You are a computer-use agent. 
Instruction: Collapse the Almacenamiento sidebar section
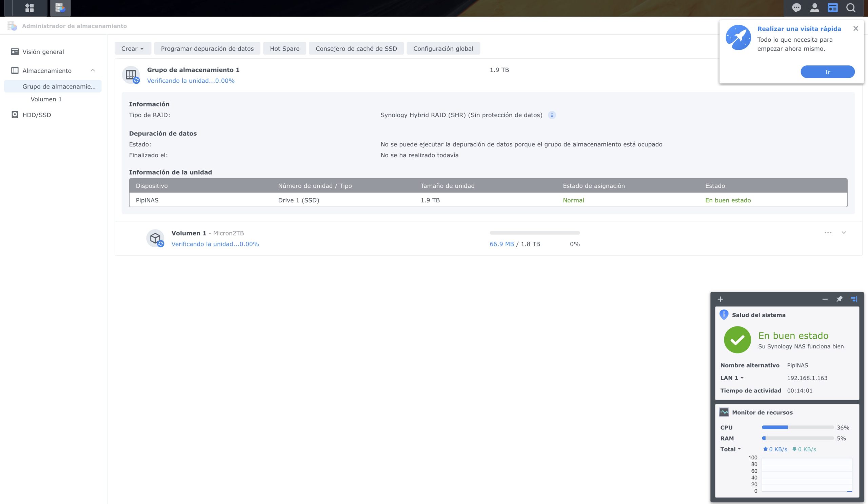[93, 70]
